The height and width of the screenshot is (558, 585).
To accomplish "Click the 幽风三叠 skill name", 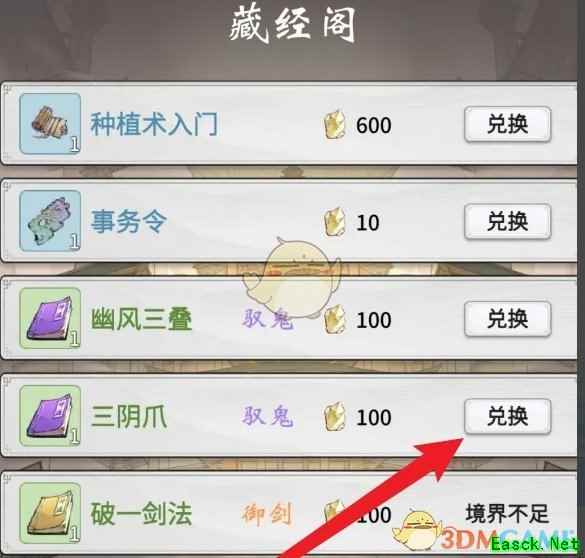I will click(x=141, y=319).
